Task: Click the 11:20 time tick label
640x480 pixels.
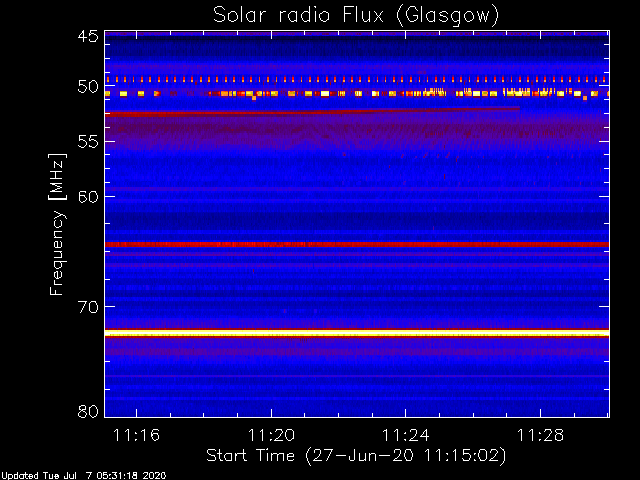Action: pyautogui.click(x=271, y=435)
